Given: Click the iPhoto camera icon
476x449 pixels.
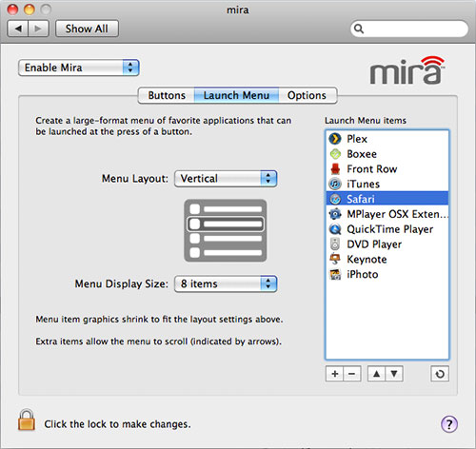Looking at the screenshot, I should 335,274.
